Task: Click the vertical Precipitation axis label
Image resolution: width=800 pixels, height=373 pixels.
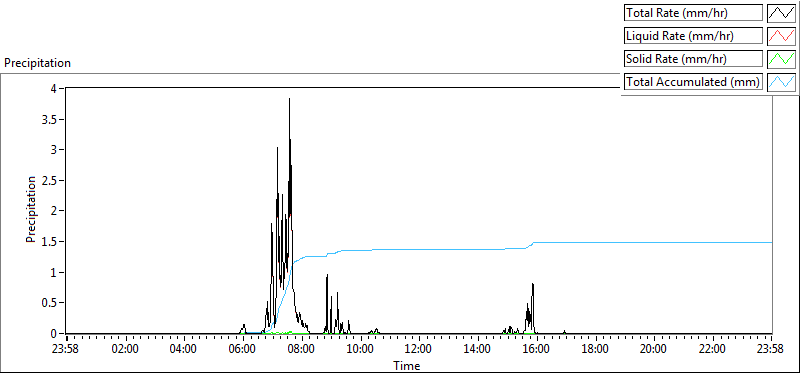Action: [31, 209]
